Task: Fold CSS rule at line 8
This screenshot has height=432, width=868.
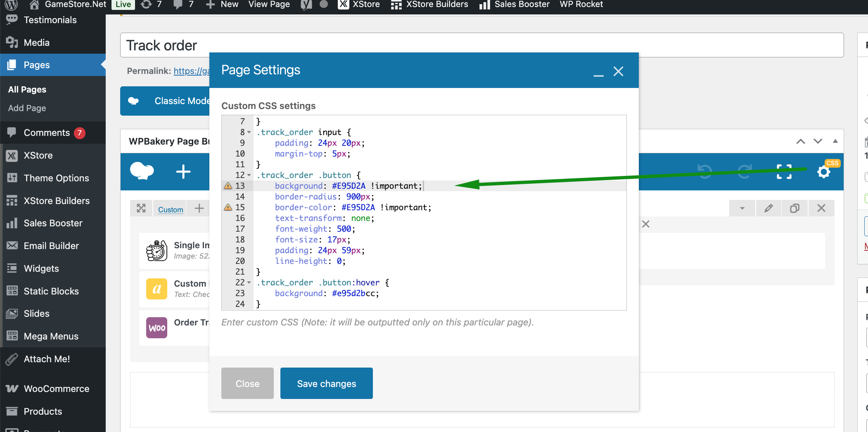Action: tap(249, 132)
